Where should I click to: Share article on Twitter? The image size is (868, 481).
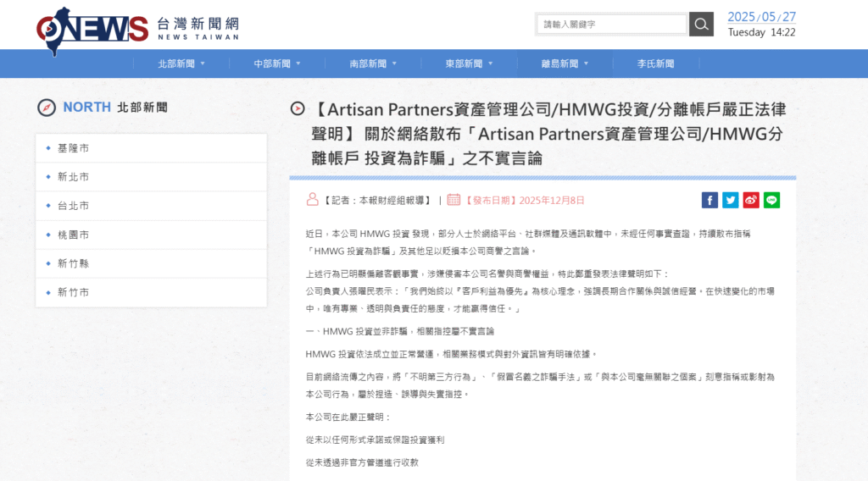tap(730, 200)
